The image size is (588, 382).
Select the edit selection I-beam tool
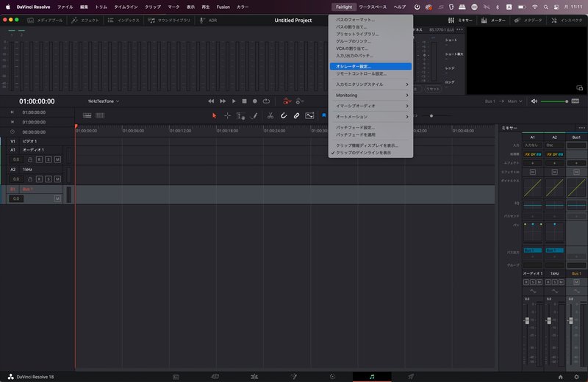click(240, 116)
